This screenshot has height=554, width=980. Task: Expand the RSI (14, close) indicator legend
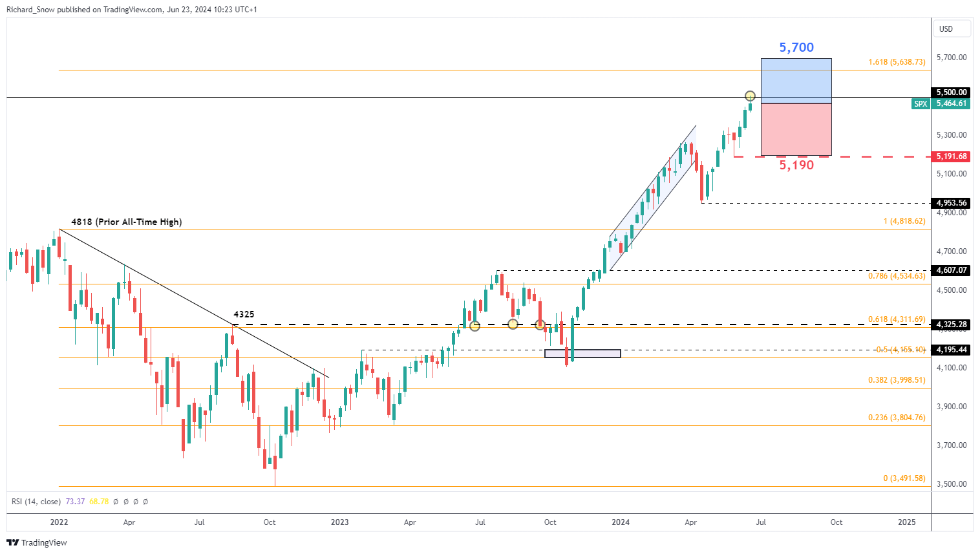(36, 502)
